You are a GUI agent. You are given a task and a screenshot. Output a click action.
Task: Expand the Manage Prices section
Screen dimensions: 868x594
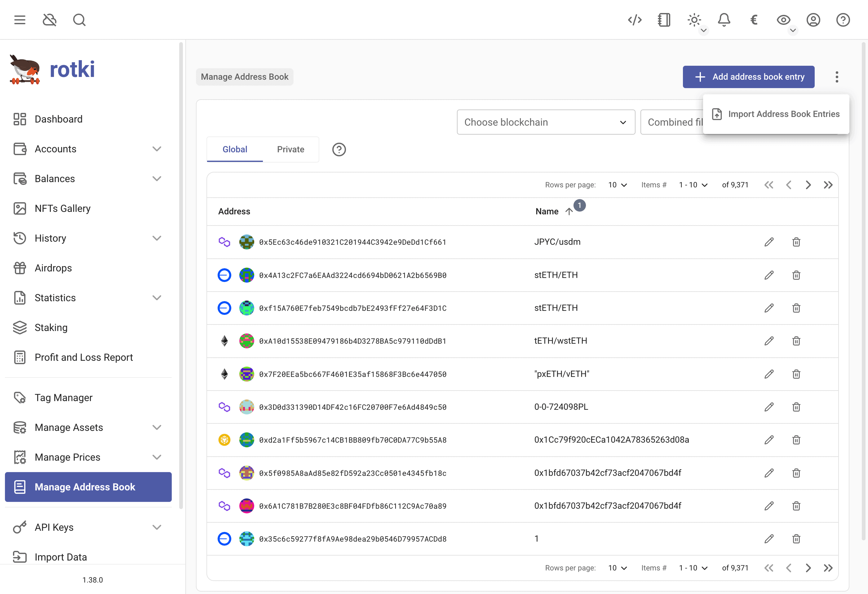(88, 457)
